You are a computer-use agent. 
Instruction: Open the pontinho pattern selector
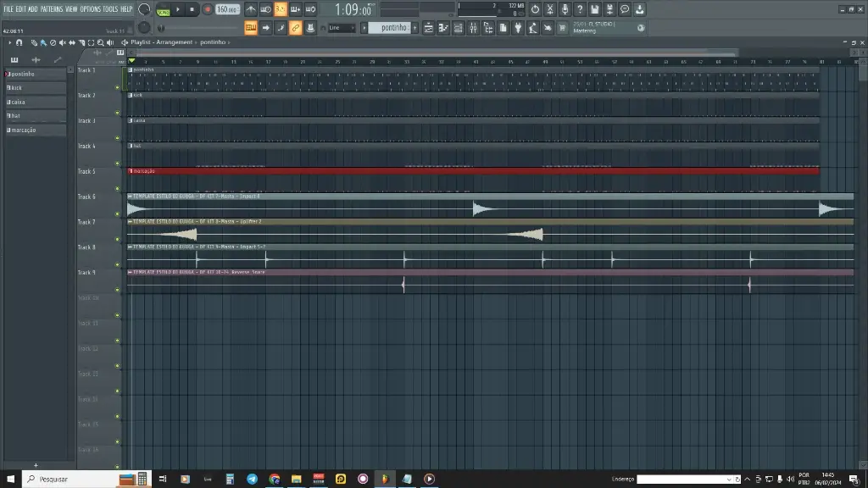(x=390, y=28)
